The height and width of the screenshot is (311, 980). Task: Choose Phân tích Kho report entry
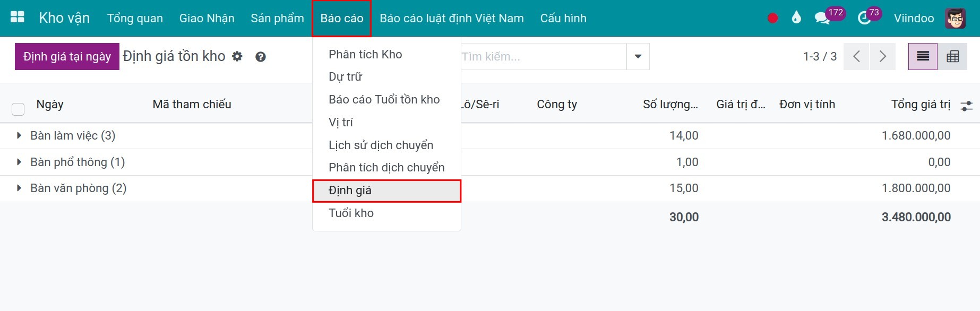click(365, 54)
